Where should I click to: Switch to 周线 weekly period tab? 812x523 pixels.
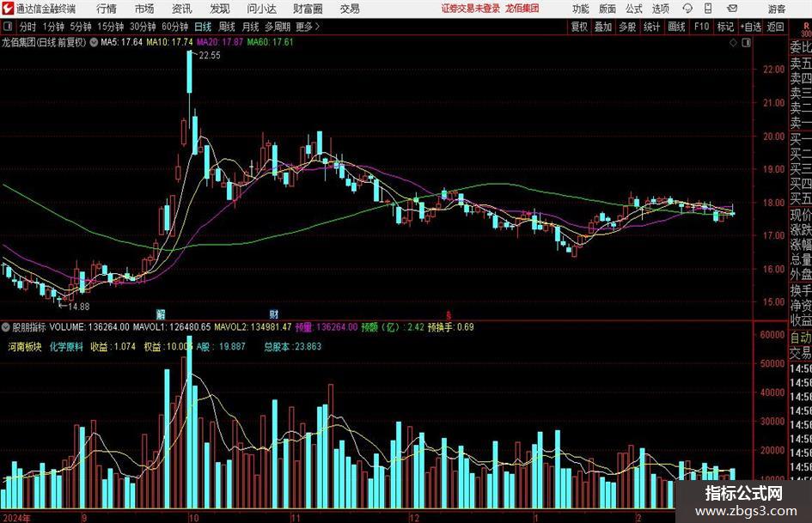point(226,27)
